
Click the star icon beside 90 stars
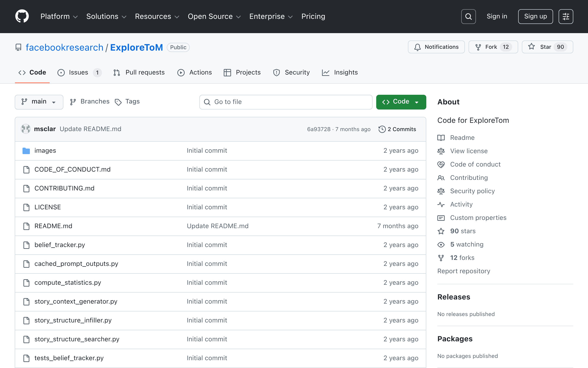tap(441, 231)
